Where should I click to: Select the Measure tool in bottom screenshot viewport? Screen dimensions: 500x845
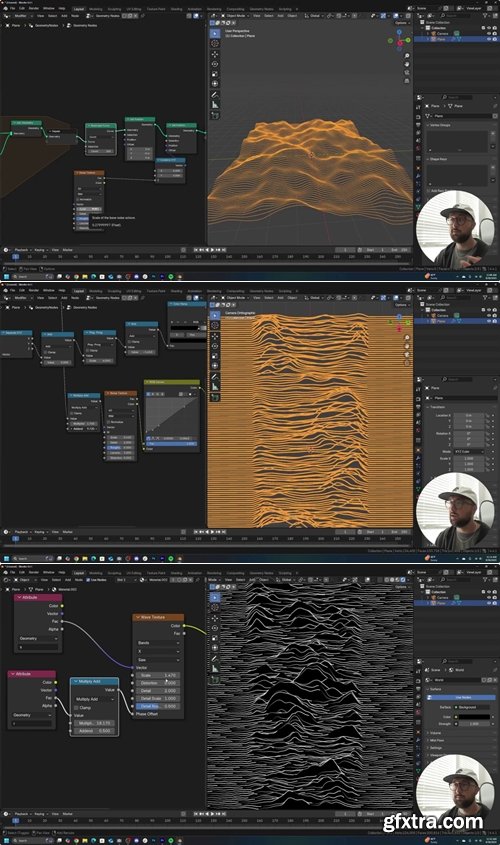[215, 669]
